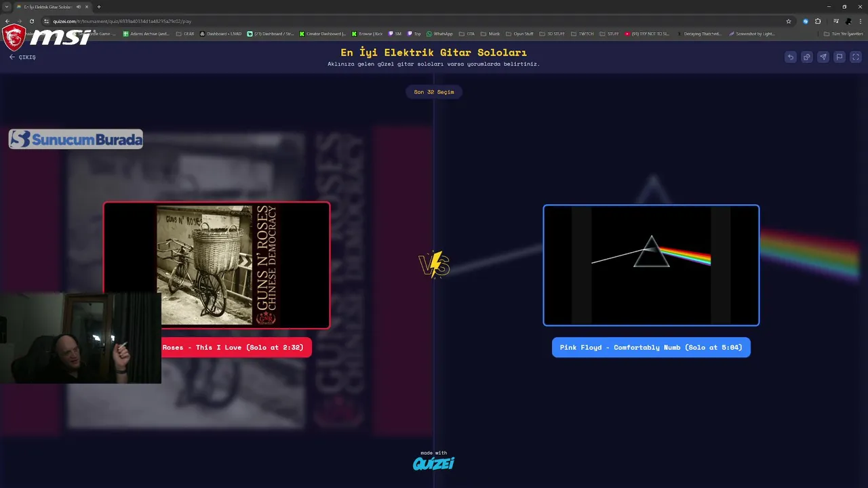Open Chrome three-dot menu
Screen dimensions: 868x488
861,21
